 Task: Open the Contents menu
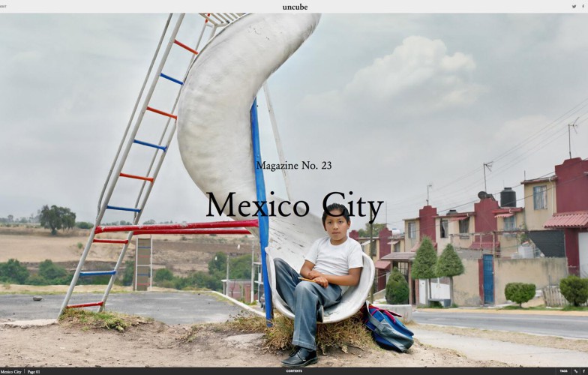point(294,371)
